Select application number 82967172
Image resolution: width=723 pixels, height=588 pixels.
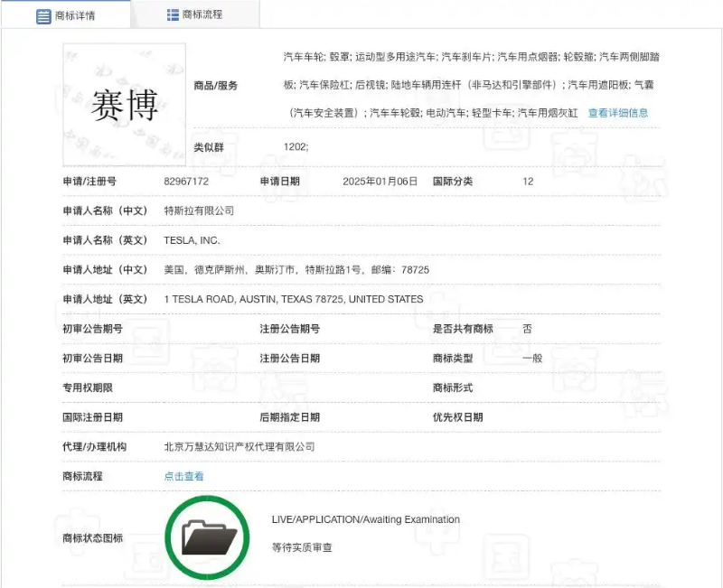[x=186, y=182]
